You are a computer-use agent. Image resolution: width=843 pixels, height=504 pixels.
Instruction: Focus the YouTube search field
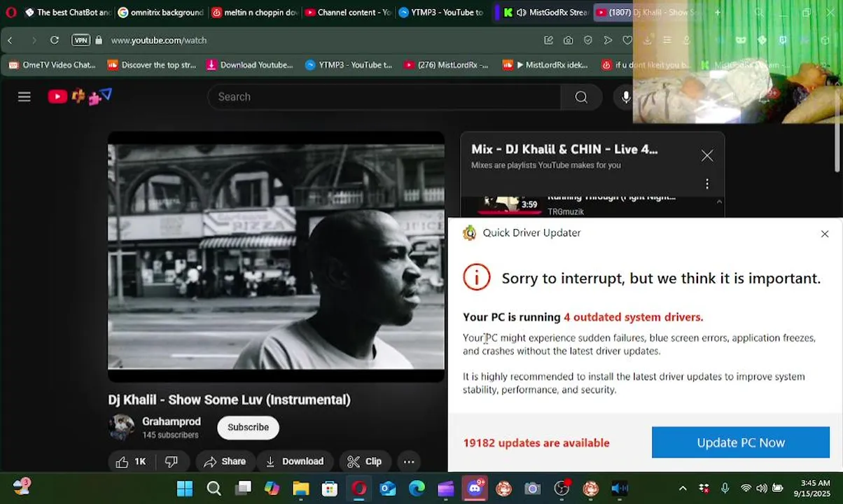point(384,97)
